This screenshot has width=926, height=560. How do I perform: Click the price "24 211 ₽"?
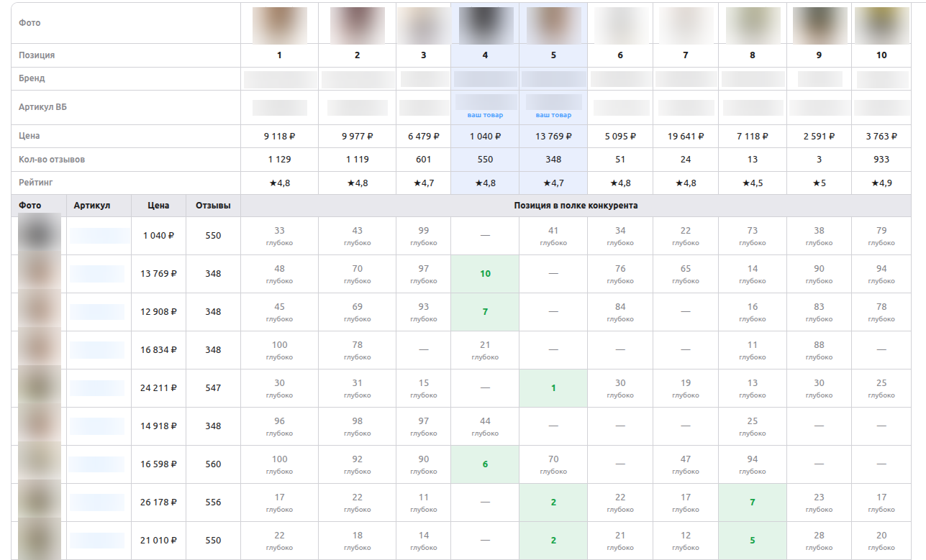coord(158,388)
